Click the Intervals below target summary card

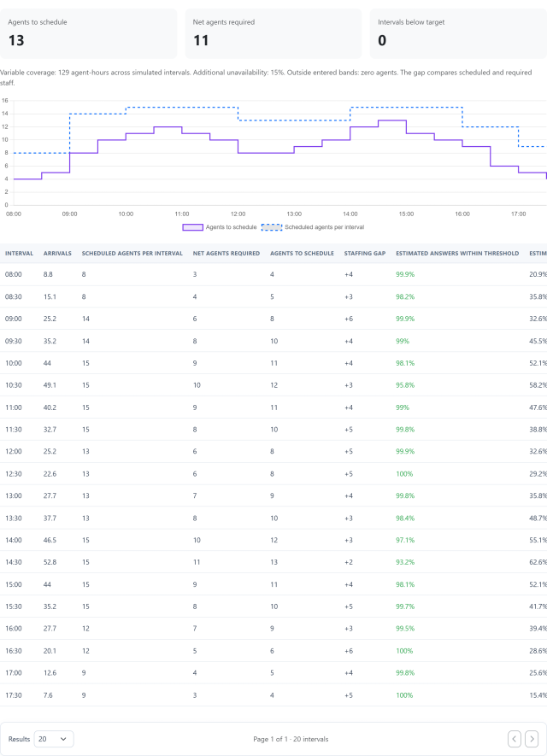point(458,34)
